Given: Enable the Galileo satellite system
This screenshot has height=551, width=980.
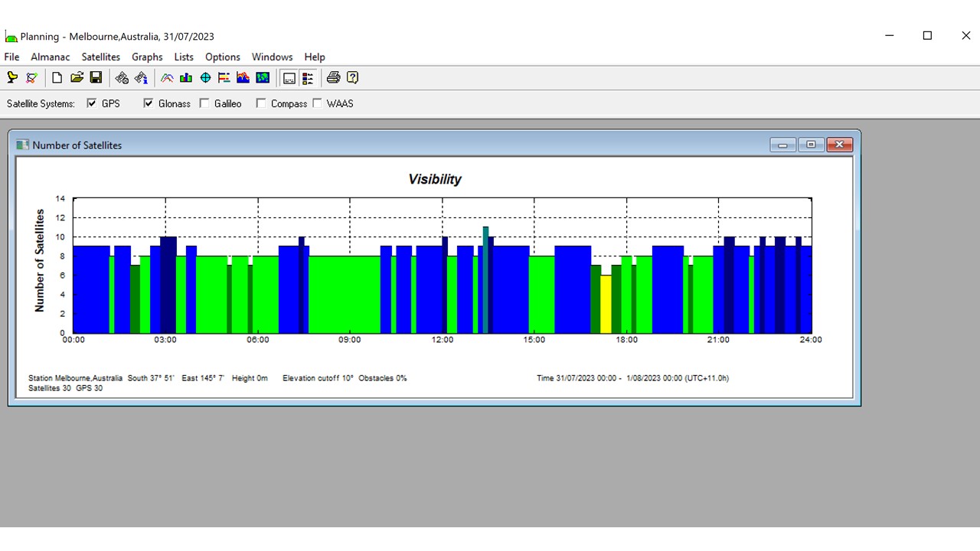Looking at the screenshot, I should point(204,103).
